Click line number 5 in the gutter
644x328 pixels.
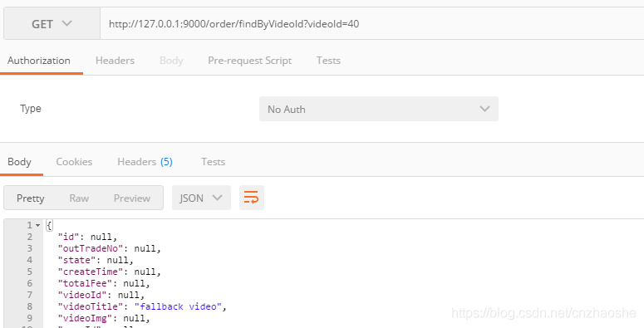[30, 272]
